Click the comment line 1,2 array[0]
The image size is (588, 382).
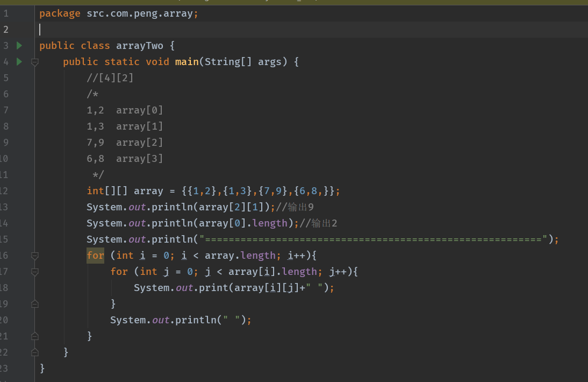coord(125,110)
